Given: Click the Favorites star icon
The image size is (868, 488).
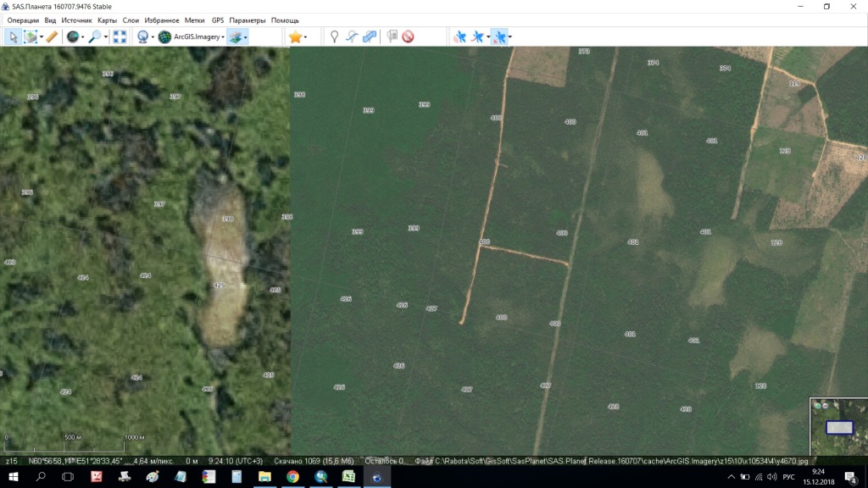Looking at the screenshot, I should pos(294,36).
